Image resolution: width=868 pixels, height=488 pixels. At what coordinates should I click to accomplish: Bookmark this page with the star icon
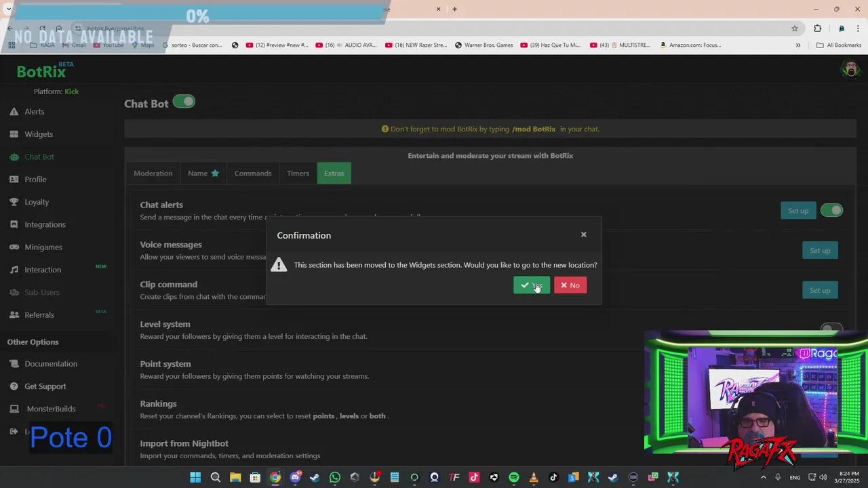click(795, 28)
